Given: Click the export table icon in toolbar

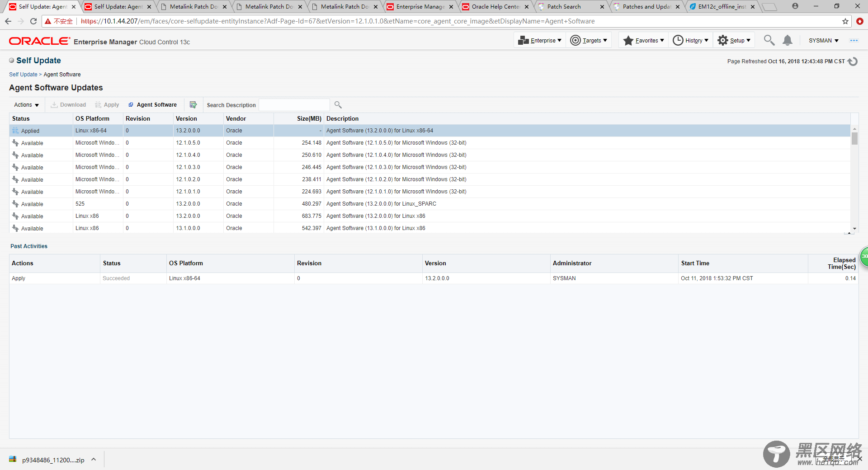Looking at the screenshot, I should [193, 105].
